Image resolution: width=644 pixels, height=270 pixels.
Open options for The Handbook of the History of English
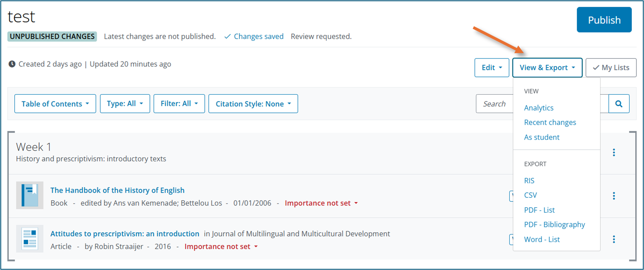[614, 196]
